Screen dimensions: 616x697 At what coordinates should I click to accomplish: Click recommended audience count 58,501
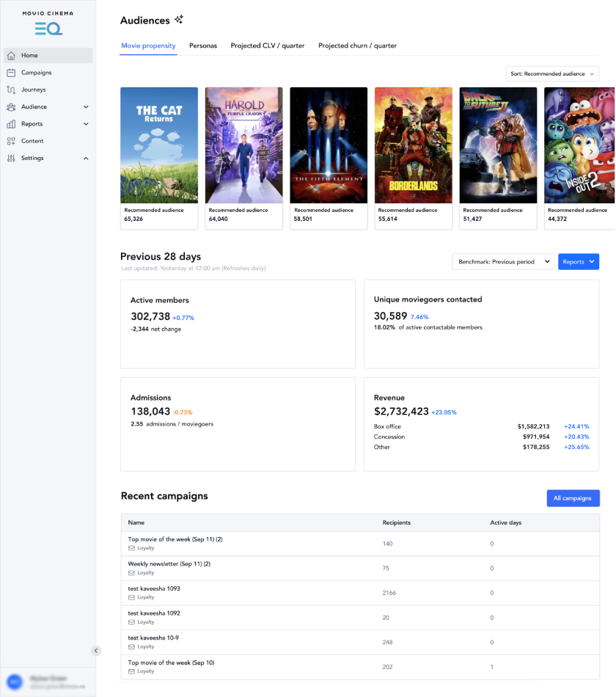(303, 219)
